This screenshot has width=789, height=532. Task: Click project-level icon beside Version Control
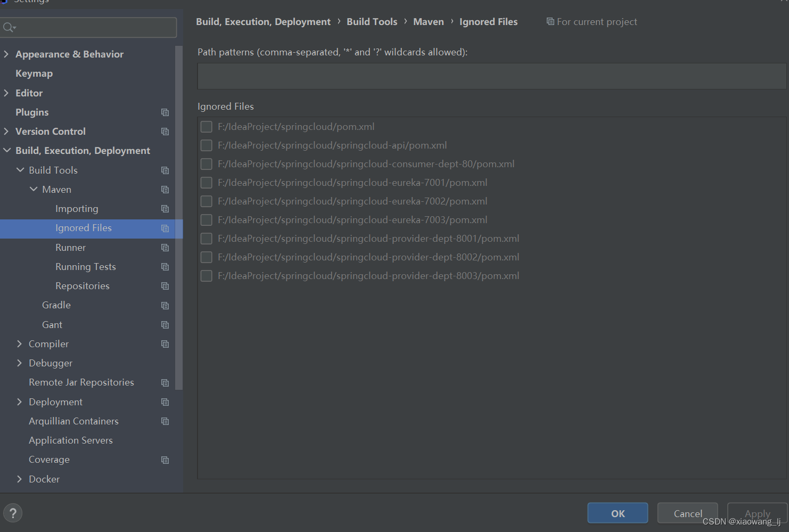click(165, 132)
